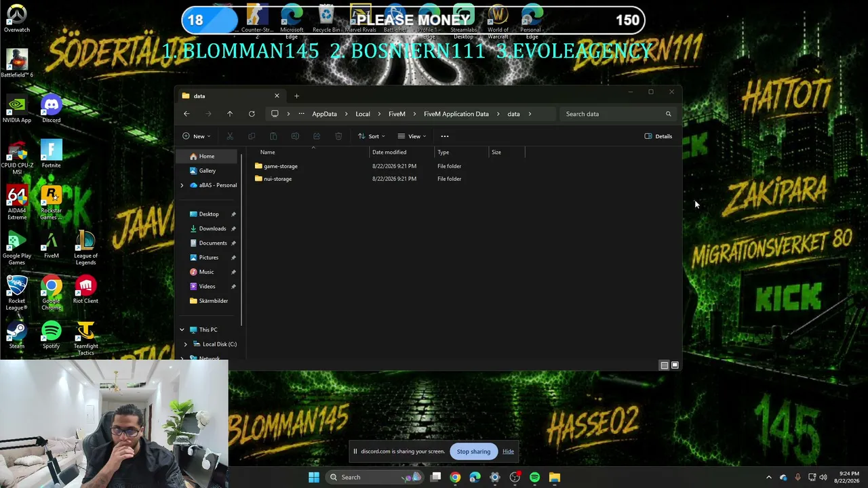
Task: Select Home in the navigation pane
Action: click(207, 157)
